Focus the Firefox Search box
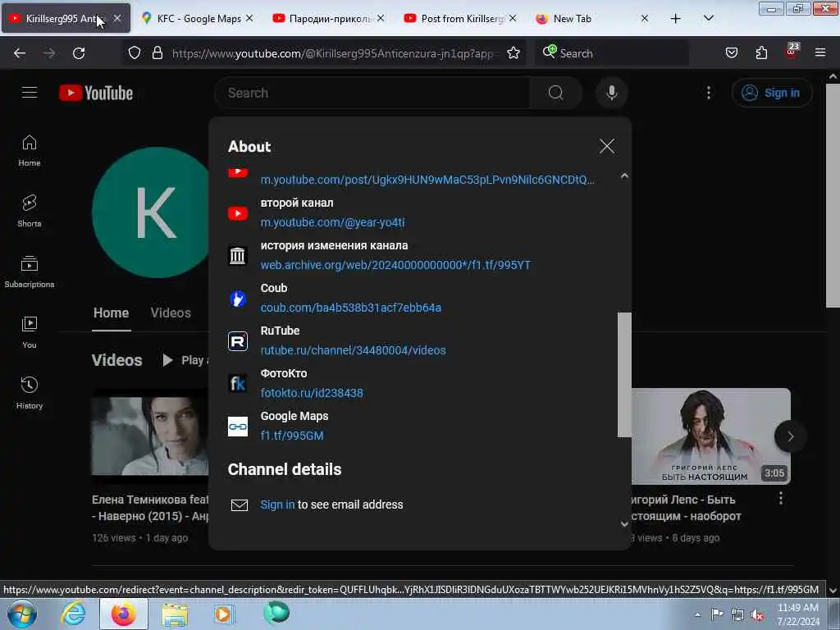The width and height of the screenshot is (840, 630). click(x=612, y=53)
